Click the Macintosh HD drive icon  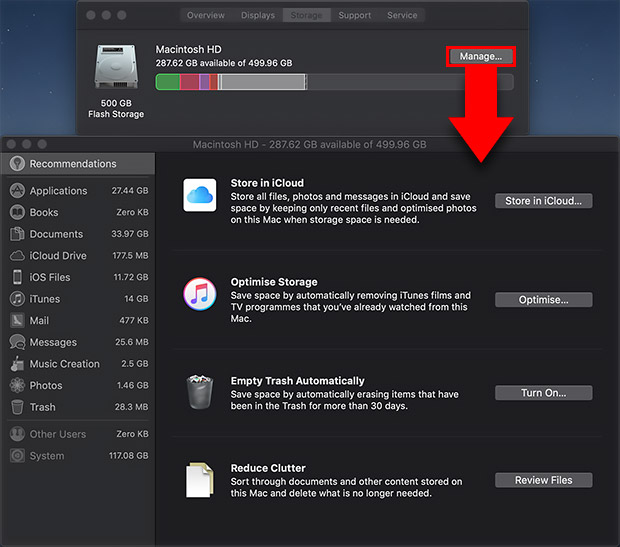(116, 66)
